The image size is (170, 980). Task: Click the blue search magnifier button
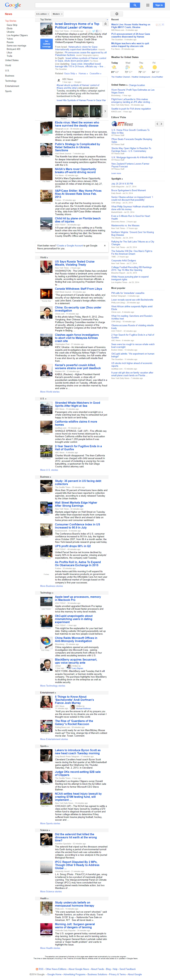pyautogui.click(x=135, y=5)
